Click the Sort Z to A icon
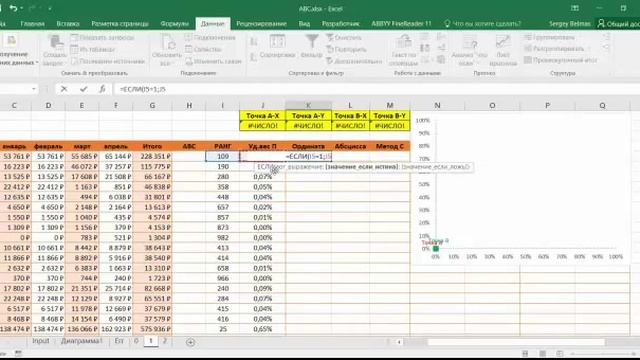 pos(254,58)
